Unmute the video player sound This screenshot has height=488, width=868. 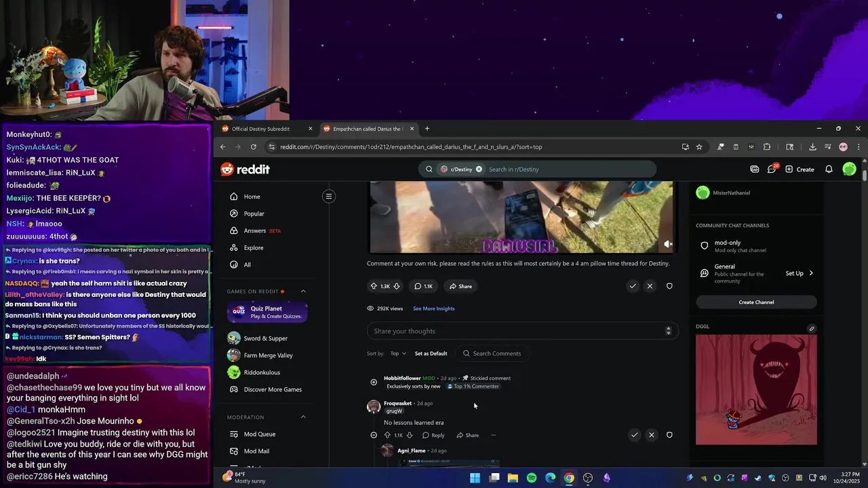(667, 244)
